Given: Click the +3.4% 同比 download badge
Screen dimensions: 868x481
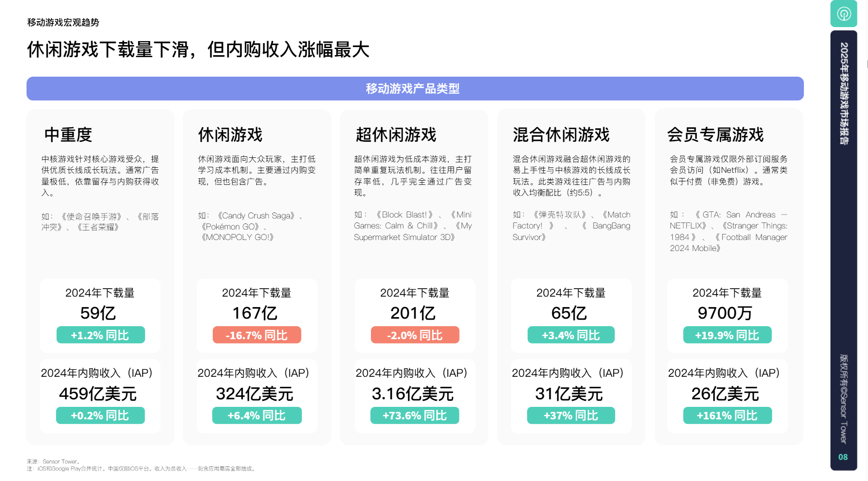Looking at the screenshot, I should (571, 335).
